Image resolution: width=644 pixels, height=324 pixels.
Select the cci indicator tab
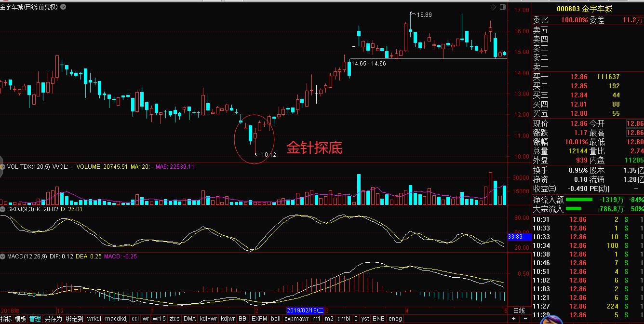135,319
